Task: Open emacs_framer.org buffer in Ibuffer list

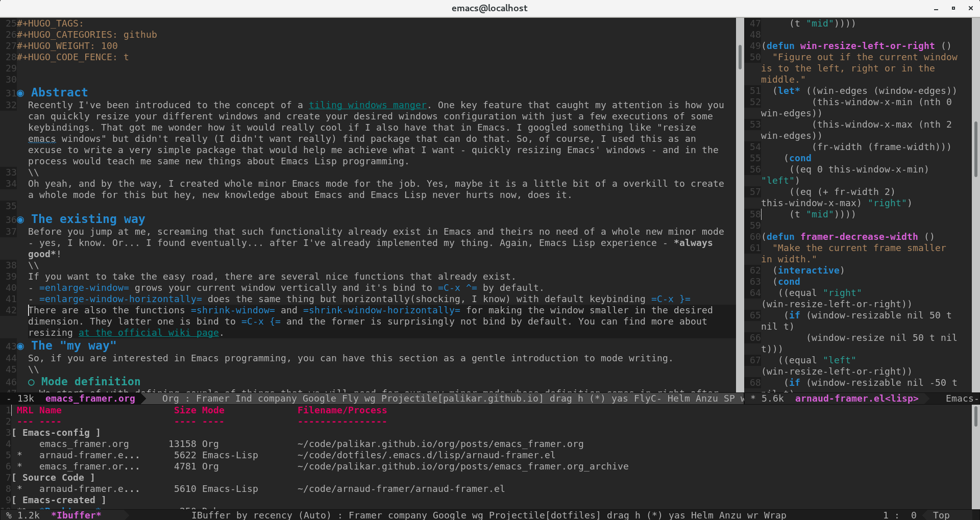Action: pyautogui.click(x=84, y=444)
